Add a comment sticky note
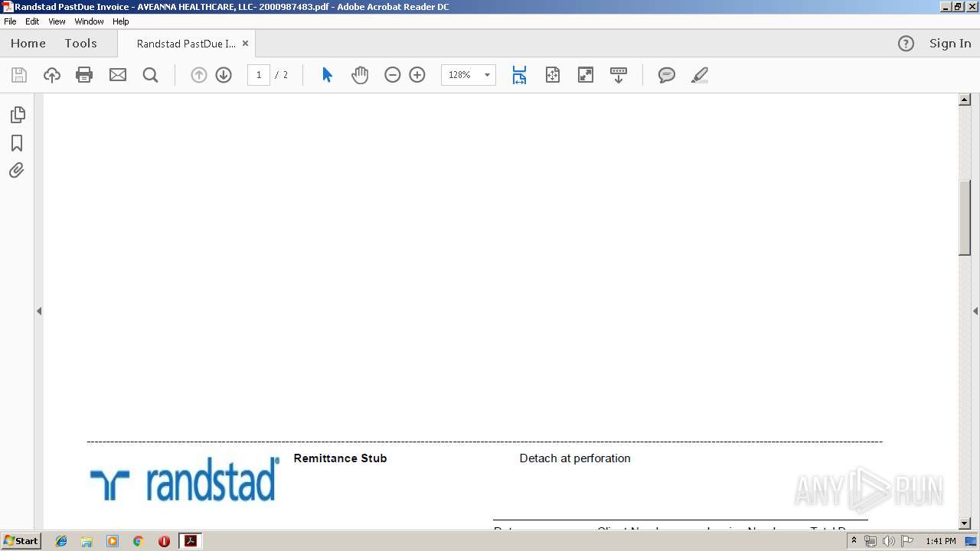Viewport: 980px width, 551px height. point(667,75)
